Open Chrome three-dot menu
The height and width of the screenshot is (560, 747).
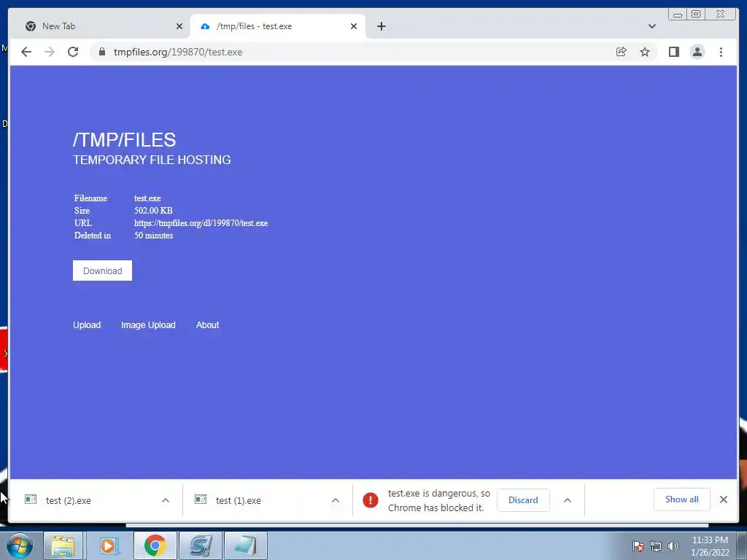coord(721,52)
